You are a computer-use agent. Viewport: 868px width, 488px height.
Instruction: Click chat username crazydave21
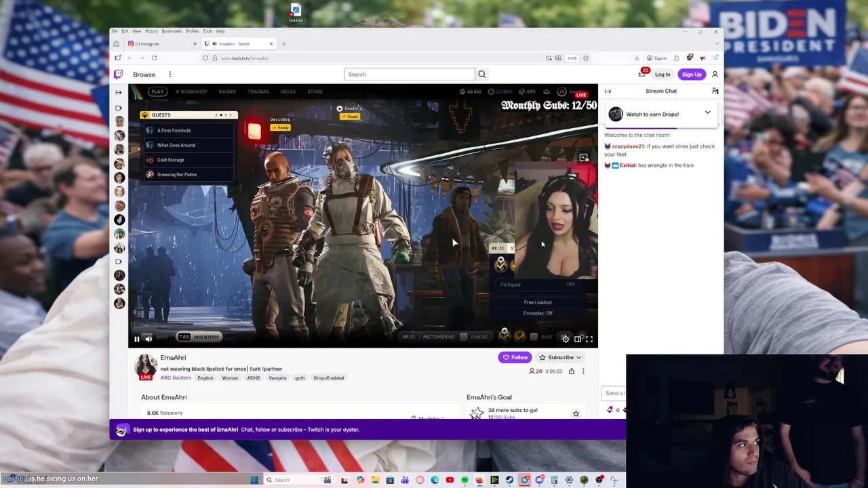[628, 146]
